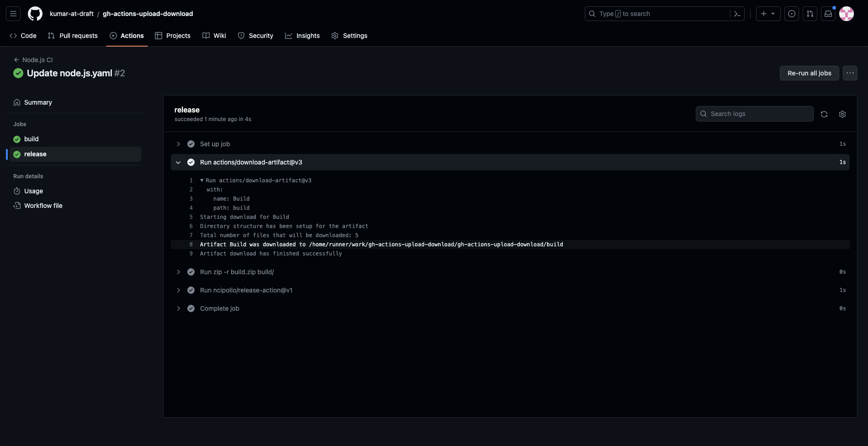868x446 pixels.
Task: Refresh the job logs
Action: pos(824,114)
